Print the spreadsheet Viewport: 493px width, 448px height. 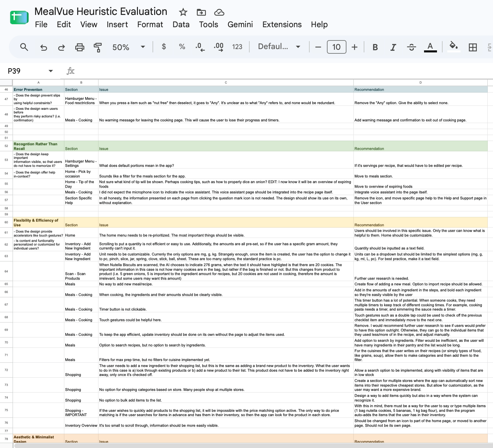80,47
